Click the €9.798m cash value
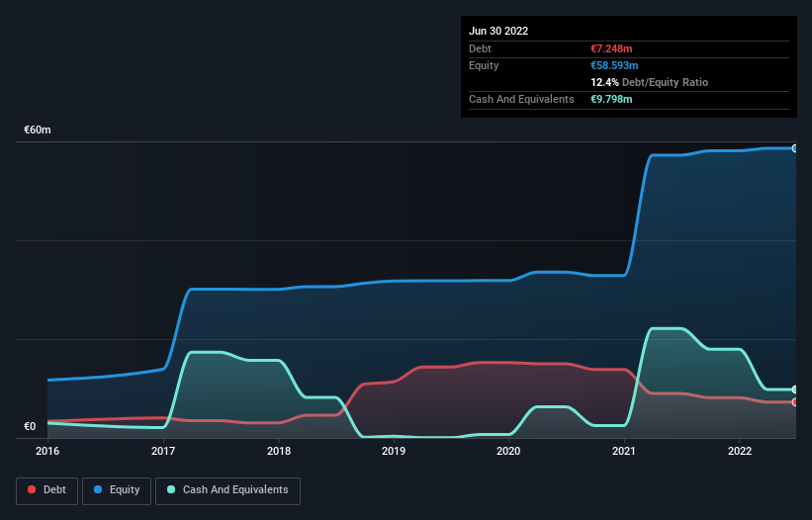Screen dimensions: 812x520 [x=611, y=99]
